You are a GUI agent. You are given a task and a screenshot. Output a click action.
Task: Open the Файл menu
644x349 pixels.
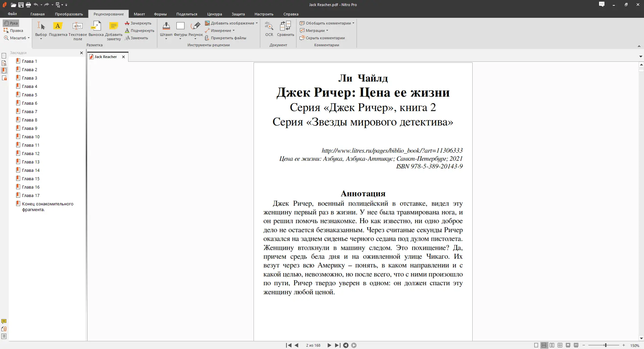[x=12, y=14]
